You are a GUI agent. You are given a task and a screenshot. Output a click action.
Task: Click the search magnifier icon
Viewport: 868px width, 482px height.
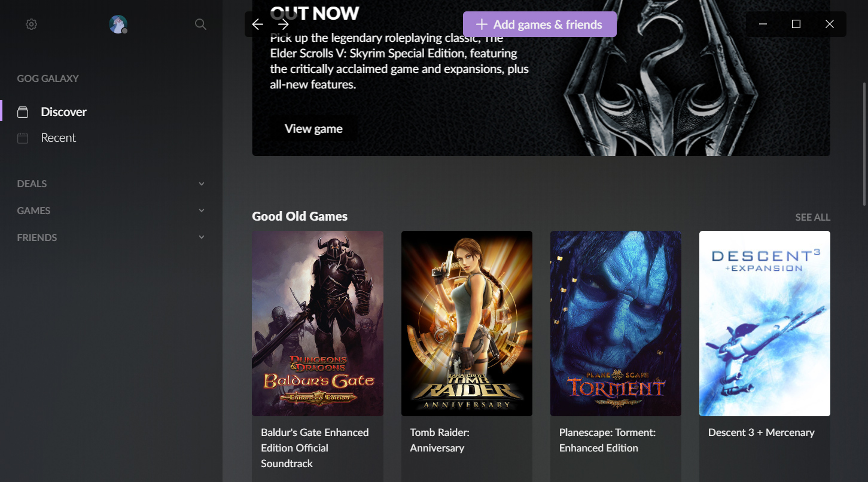pos(201,25)
